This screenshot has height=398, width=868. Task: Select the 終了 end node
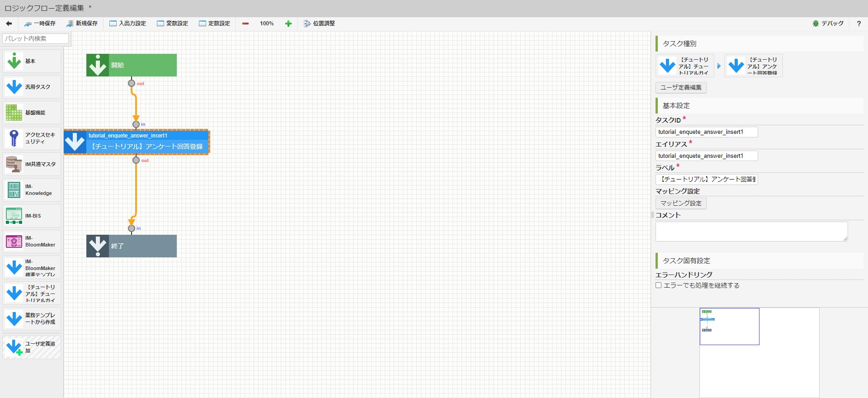[132, 246]
